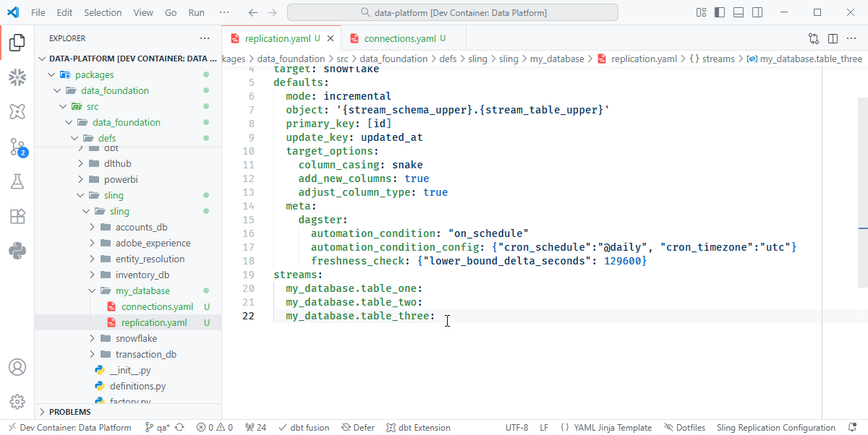The image size is (868, 435).
Task: Click YAML Jinja Template language mode
Action: coord(612,428)
